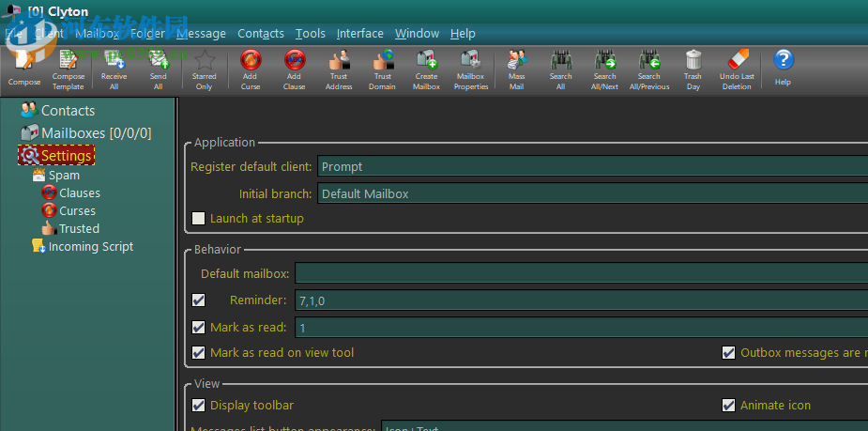Click the Create Mailbox icon

coord(426,59)
